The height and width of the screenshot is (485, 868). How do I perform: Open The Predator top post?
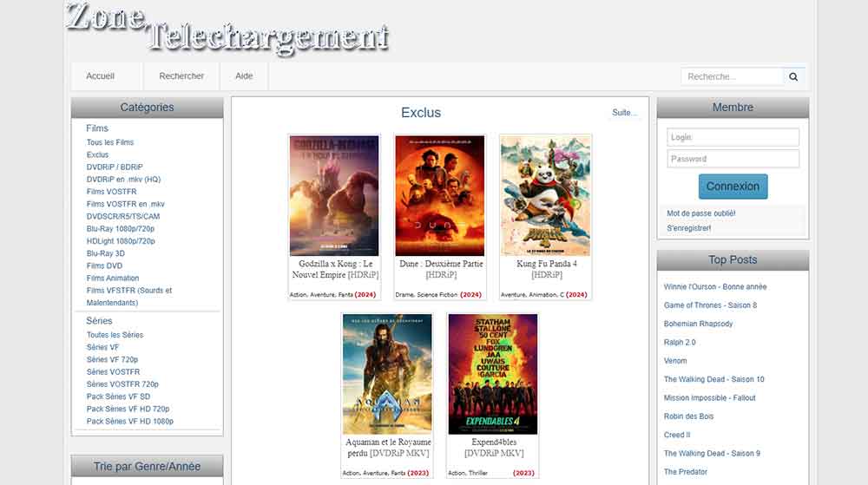(x=686, y=472)
